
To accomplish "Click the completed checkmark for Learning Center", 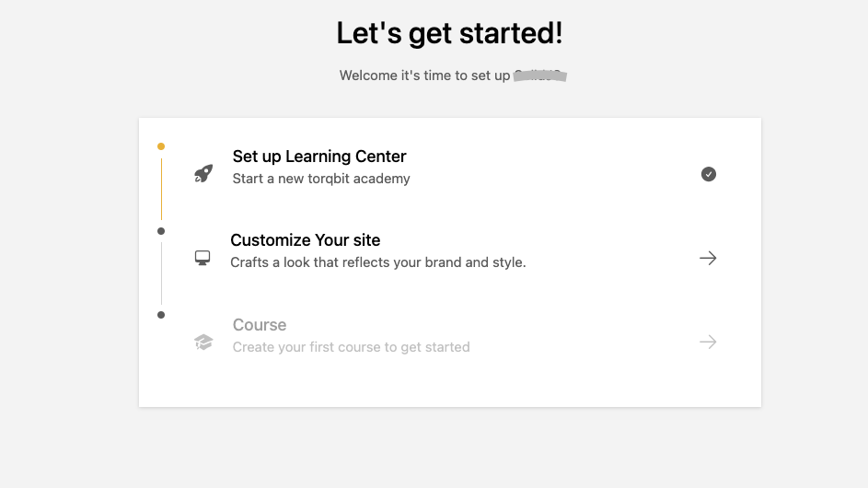I will click(709, 174).
